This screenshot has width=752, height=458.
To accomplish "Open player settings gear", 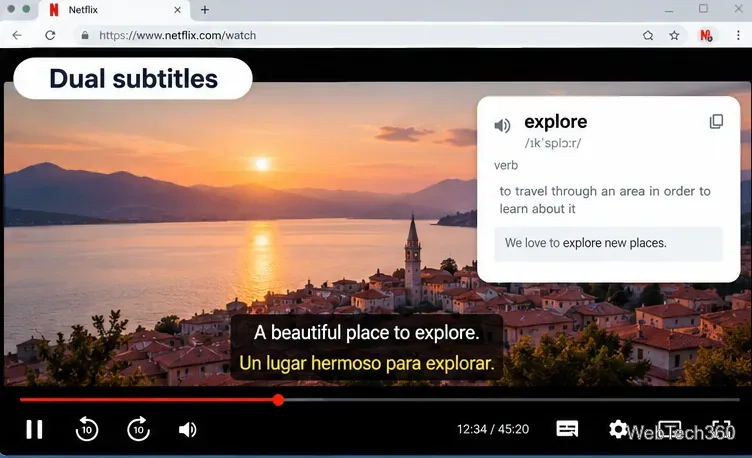I will (618, 429).
